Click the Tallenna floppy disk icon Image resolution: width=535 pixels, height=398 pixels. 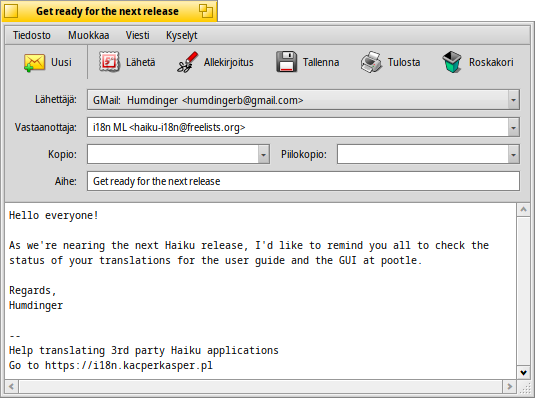(x=286, y=62)
